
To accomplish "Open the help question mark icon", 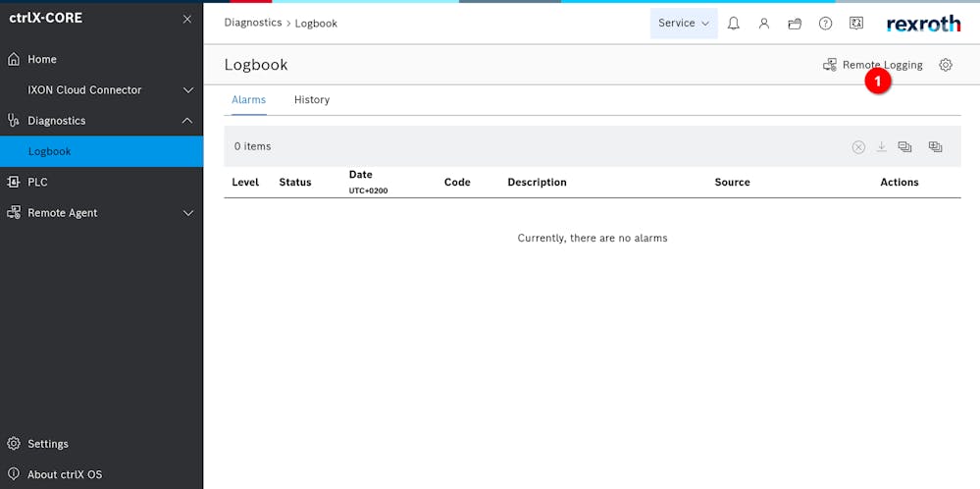I will tap(825, 24).
